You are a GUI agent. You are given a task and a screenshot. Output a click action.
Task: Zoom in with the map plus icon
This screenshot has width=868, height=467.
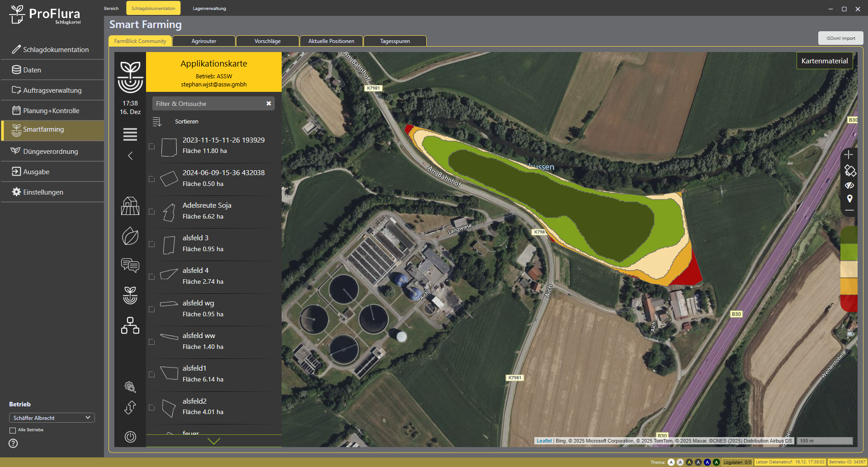pos(849,155)
